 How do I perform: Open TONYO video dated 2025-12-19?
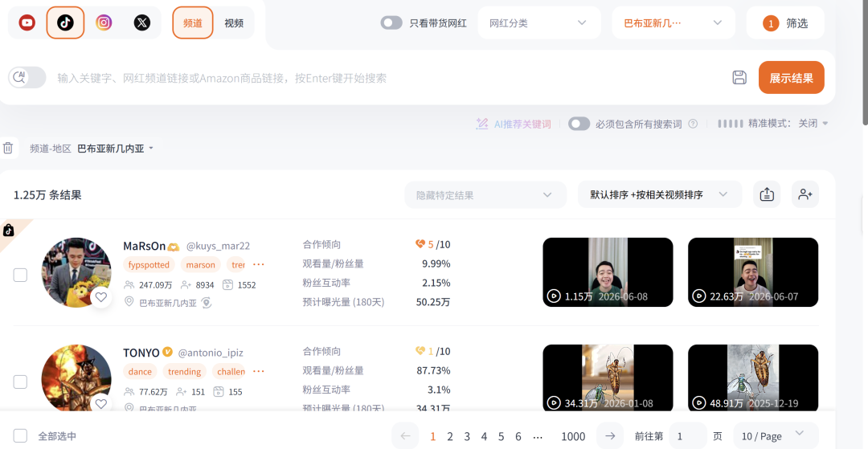coord(753,378)
